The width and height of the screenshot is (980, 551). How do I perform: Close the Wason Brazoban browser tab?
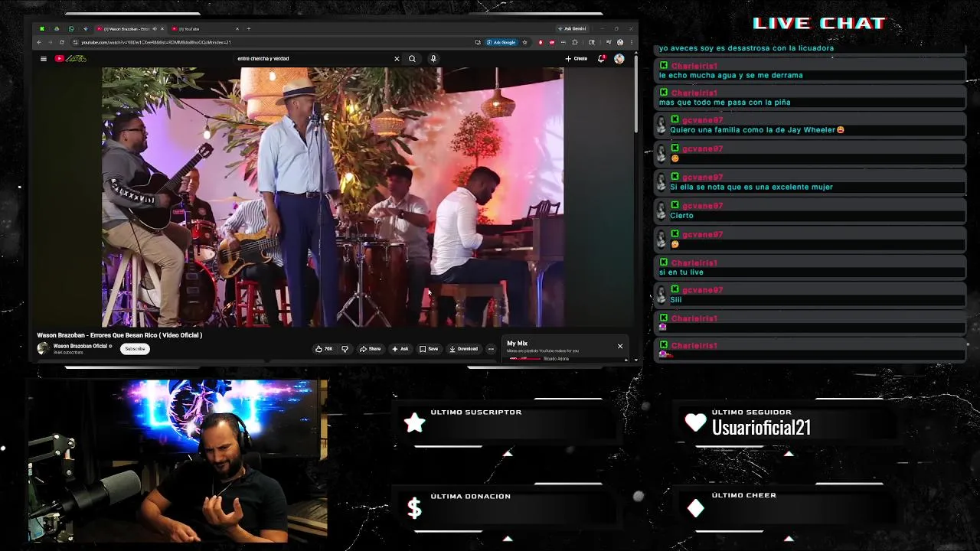162,29
